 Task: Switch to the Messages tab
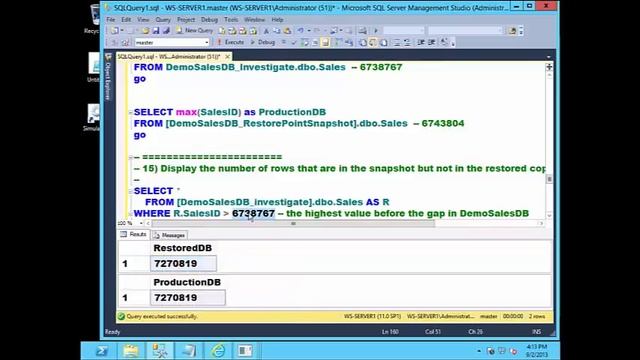pyautogui.click(x=169, y=235)
